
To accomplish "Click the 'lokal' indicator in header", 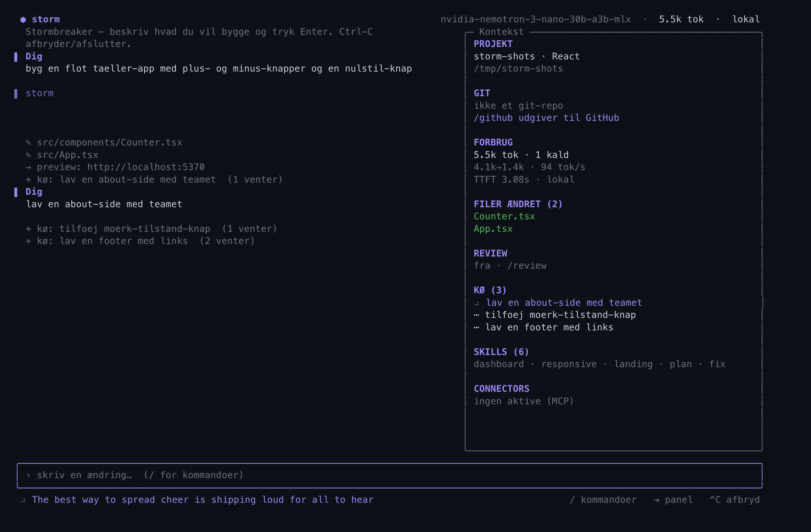I will tap(746, 19).
